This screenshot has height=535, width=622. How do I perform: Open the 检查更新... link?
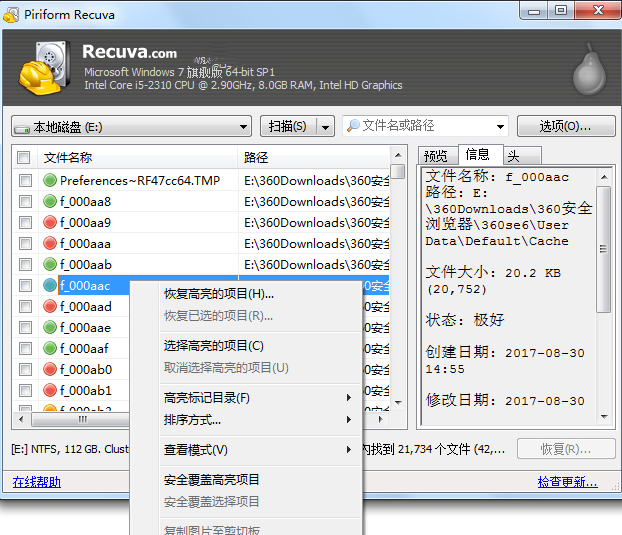coord(567,482)
